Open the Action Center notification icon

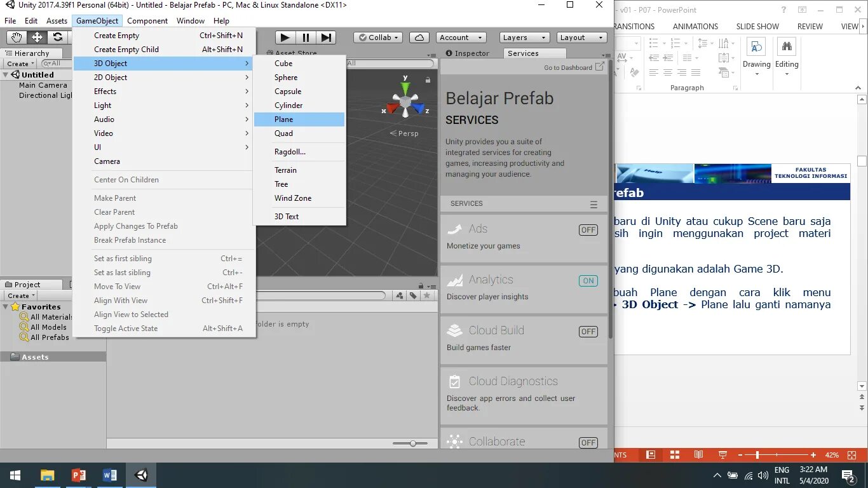click(x=848, y=475)
